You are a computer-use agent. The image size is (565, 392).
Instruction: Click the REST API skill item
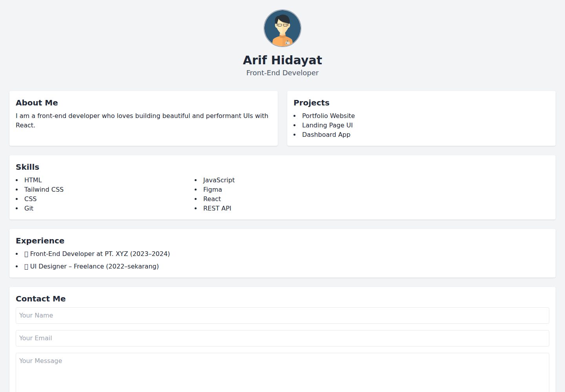217,208
